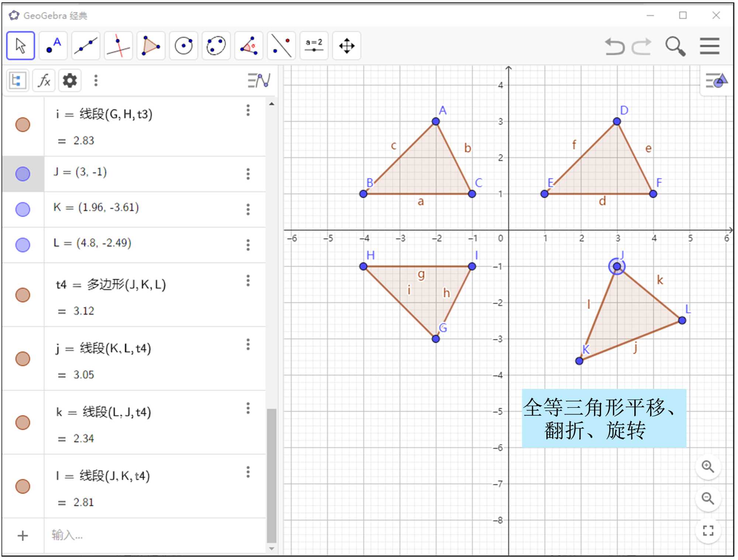The height and width of the screenshot is (560, 738).
Task: Click the Undo button
Action: pos(615,47)
